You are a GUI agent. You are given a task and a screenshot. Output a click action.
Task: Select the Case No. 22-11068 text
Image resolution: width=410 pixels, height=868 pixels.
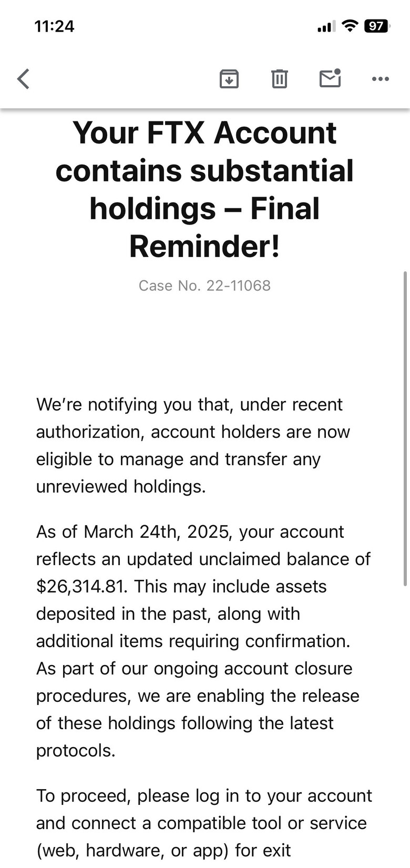click(x=204, y=285)
